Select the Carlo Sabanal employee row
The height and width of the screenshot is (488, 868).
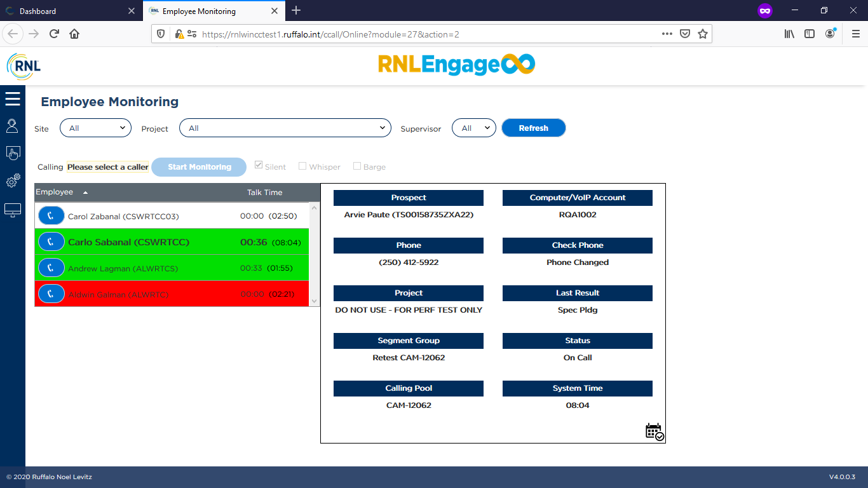click(153, 242)
